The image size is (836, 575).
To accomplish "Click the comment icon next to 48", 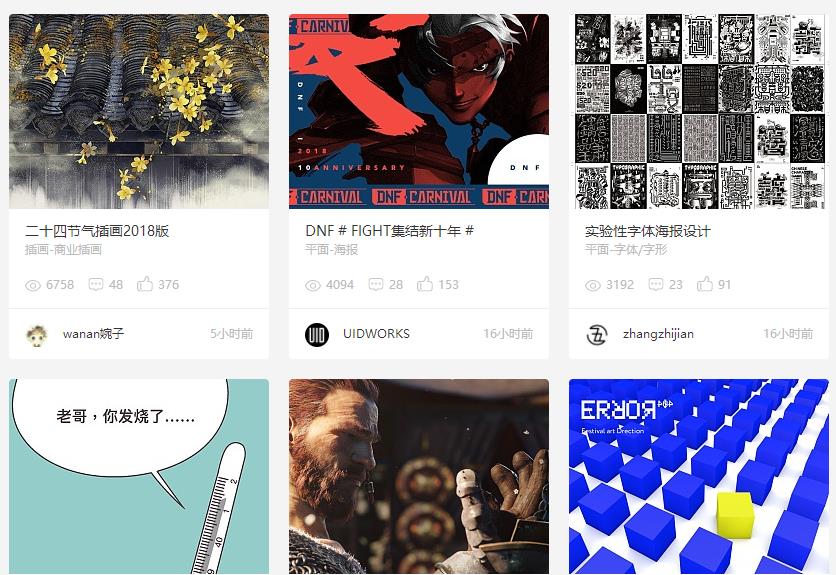I will point(95,284).
